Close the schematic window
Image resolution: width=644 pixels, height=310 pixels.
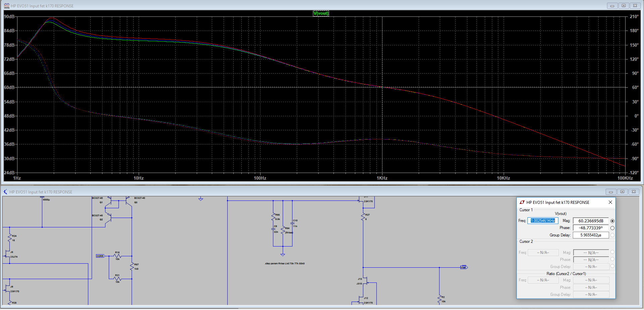pyautogui.click(x=634, y=192)
